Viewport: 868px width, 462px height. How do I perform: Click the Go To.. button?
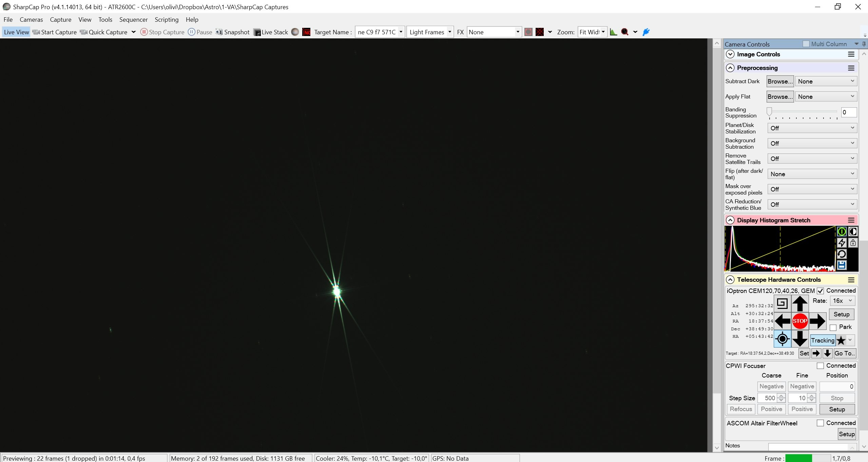coord(845,353)
